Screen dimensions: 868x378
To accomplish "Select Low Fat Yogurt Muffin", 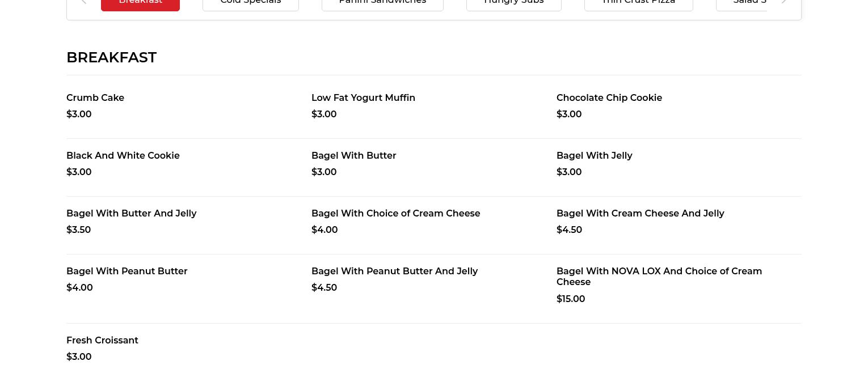I will (363, 98).
